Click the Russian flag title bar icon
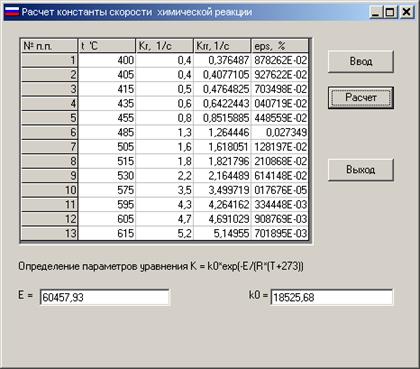420x369 pixels. coord(12,12)
